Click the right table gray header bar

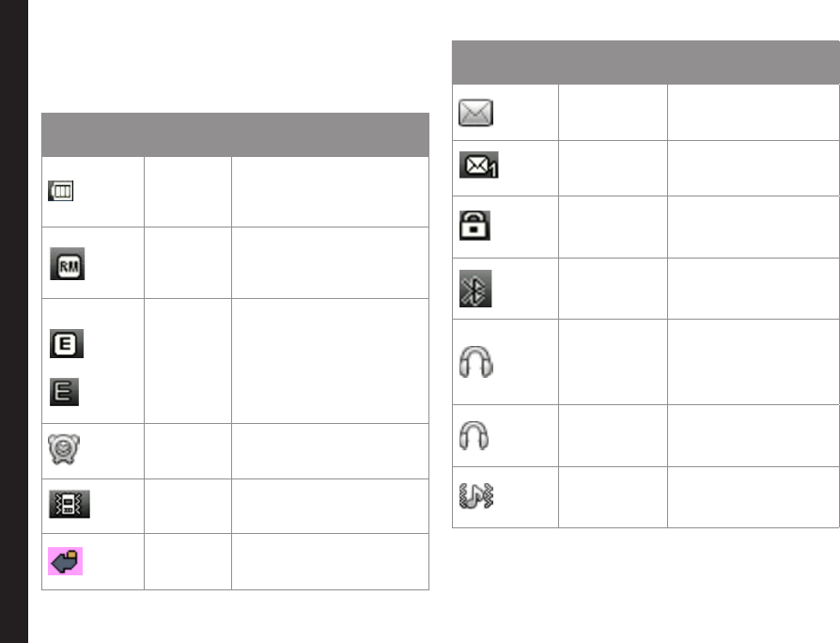(646, 62)
